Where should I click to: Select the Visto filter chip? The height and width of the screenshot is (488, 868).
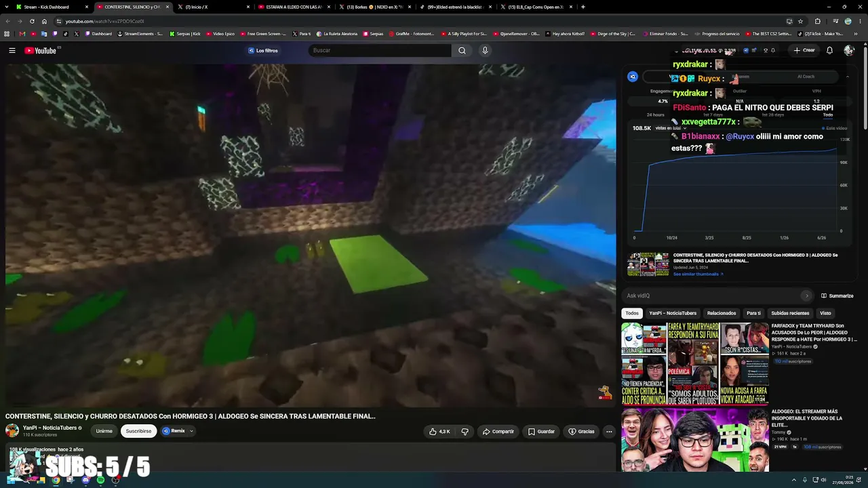click(x=825, y=313)
